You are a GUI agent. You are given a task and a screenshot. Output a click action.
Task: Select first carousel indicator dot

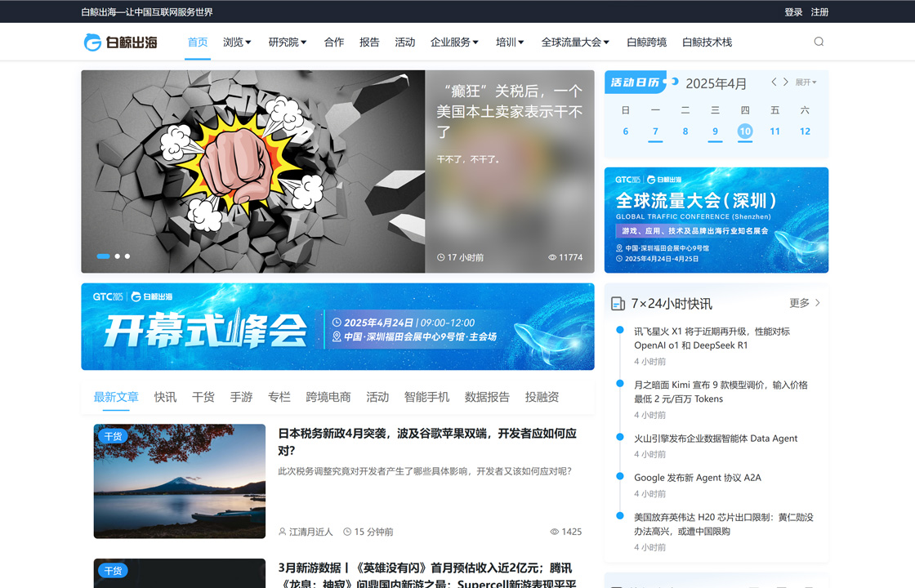coord(103,256)
